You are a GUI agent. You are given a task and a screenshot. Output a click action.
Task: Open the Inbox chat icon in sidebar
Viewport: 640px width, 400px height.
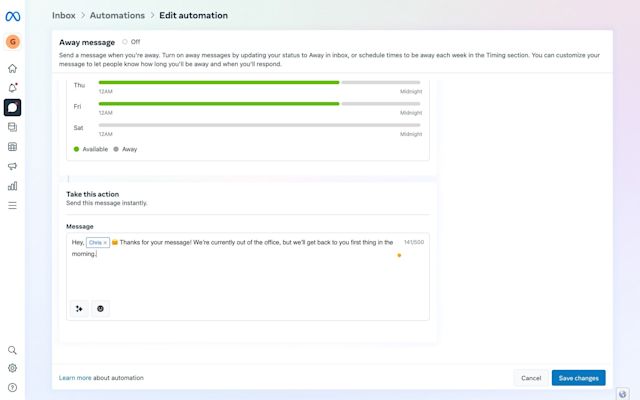coord(12,107)
